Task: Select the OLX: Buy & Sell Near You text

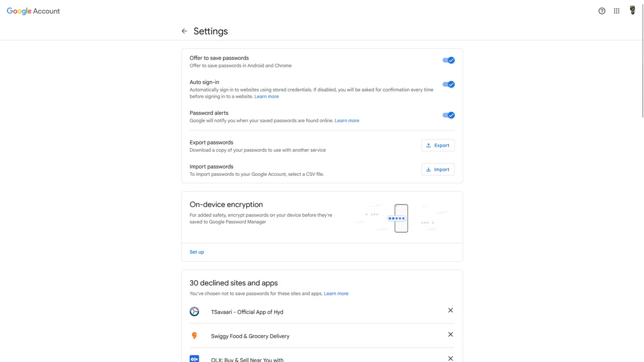Action: 247,359
